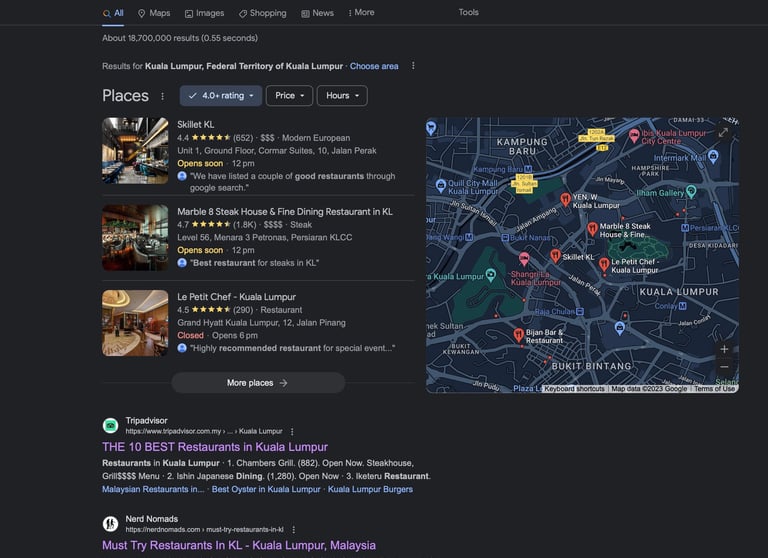Open Best Oyster in Kuala Lumpur sitelink
This screenshot has height=558, width=768.
(266, 489)
